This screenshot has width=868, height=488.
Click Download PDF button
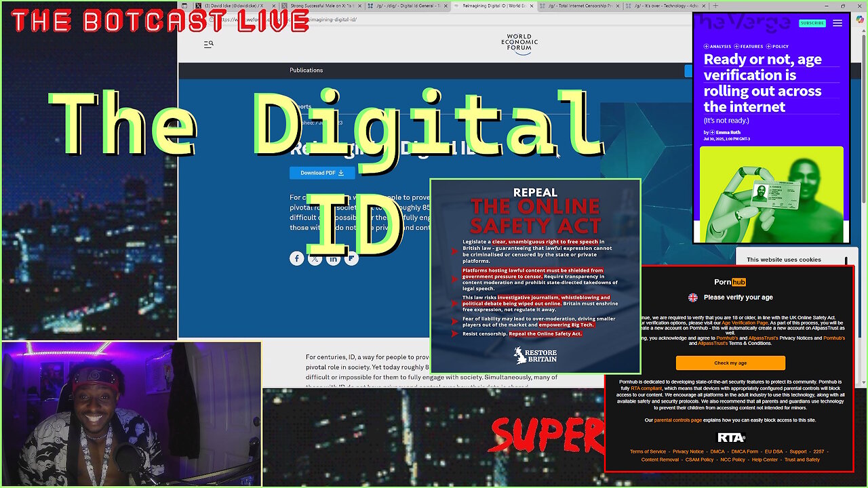[x=322, y=173]
